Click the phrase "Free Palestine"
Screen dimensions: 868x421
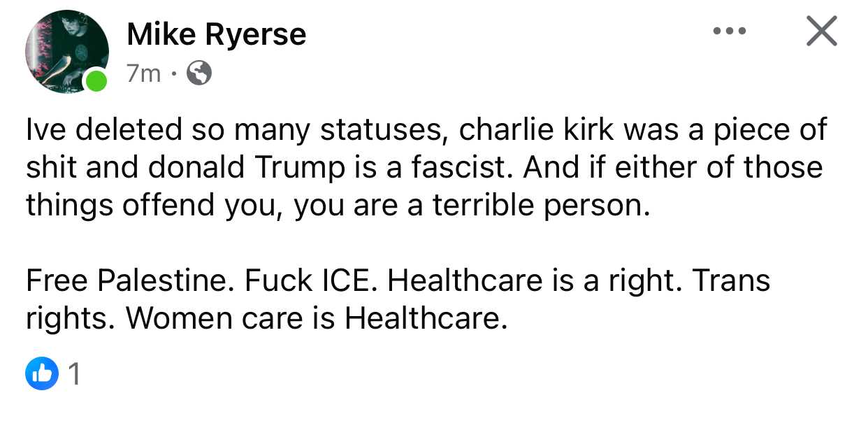(126, 280)
